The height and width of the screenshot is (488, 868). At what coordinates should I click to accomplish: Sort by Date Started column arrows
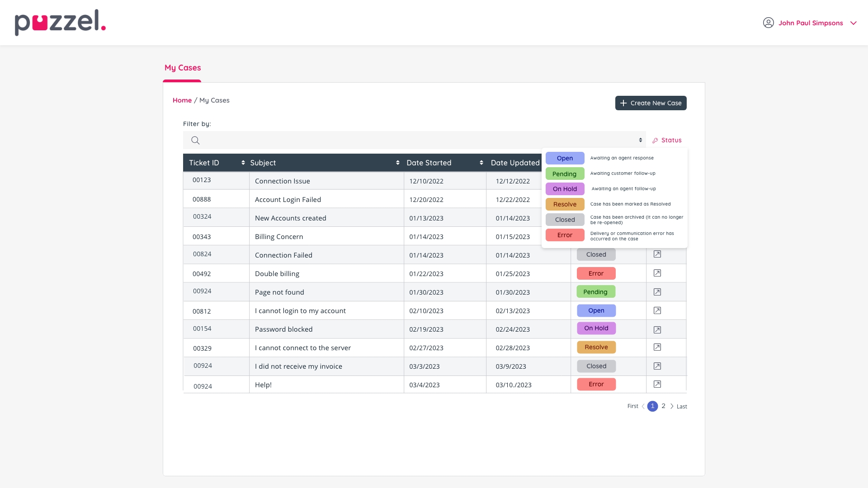[x=481, y=163]
